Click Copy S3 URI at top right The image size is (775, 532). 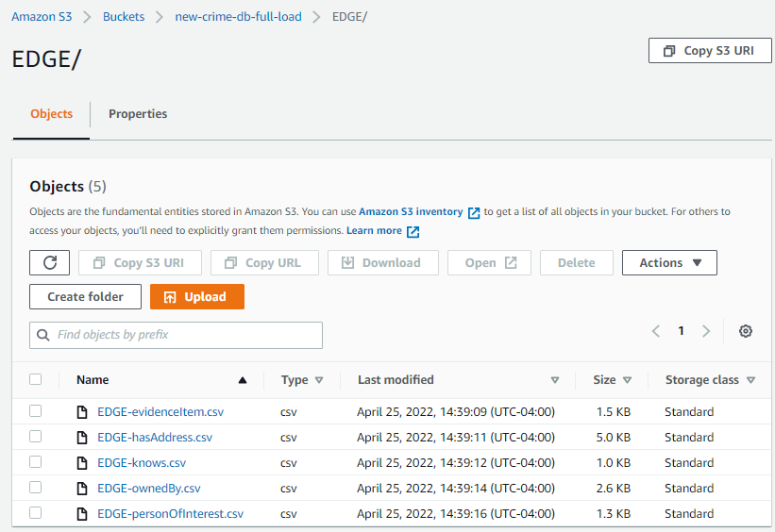(710, 51)
